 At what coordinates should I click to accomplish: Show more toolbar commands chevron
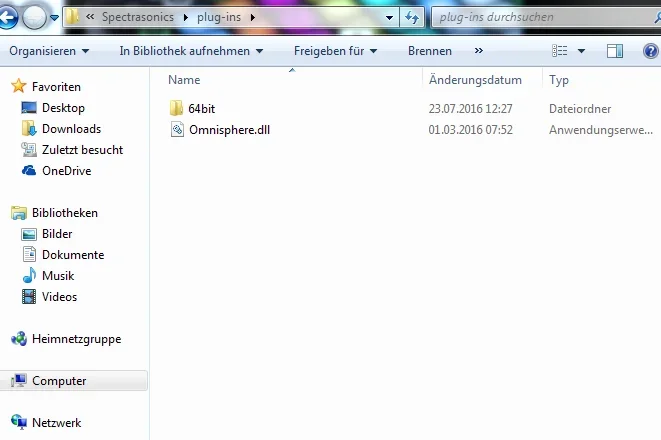[x=478, y=51]
